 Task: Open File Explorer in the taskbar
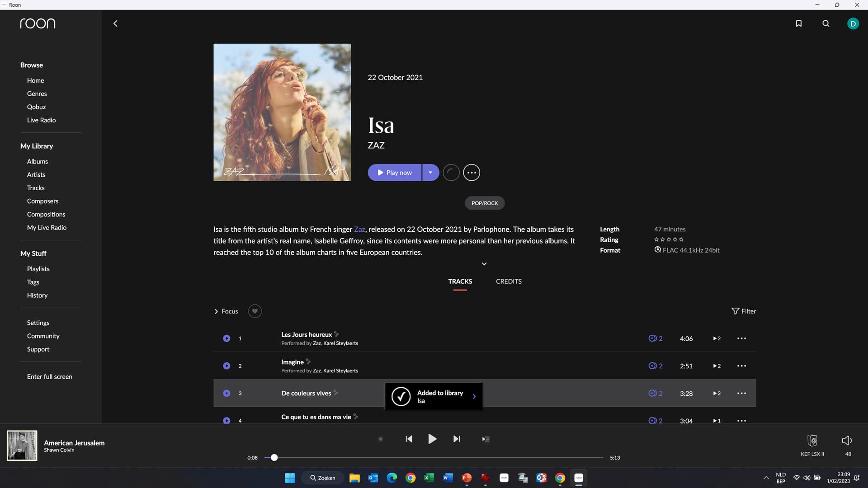pyautogui.click(x=354, y=478)
